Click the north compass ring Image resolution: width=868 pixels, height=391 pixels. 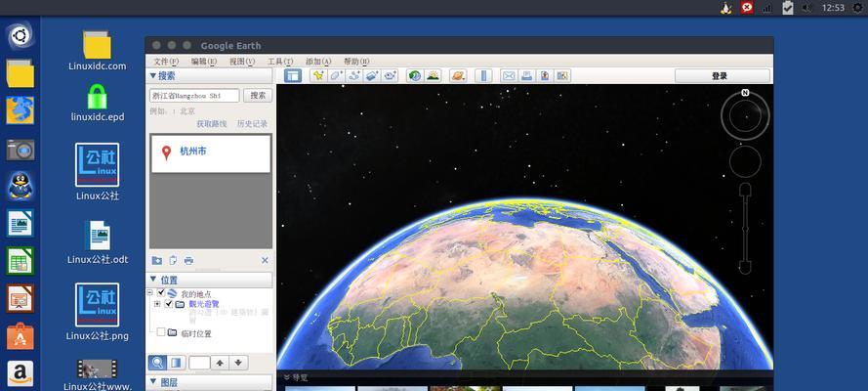pyautogui.click(x=745, y=115)
